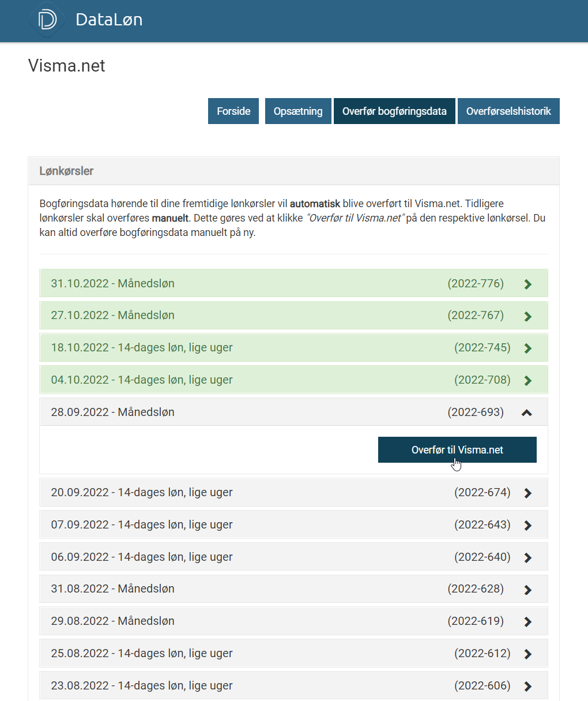The width and height of the screenshot is (588, 701).
Task: Expand run 2022-643 via its arrow icon
Action: (527, 526)
